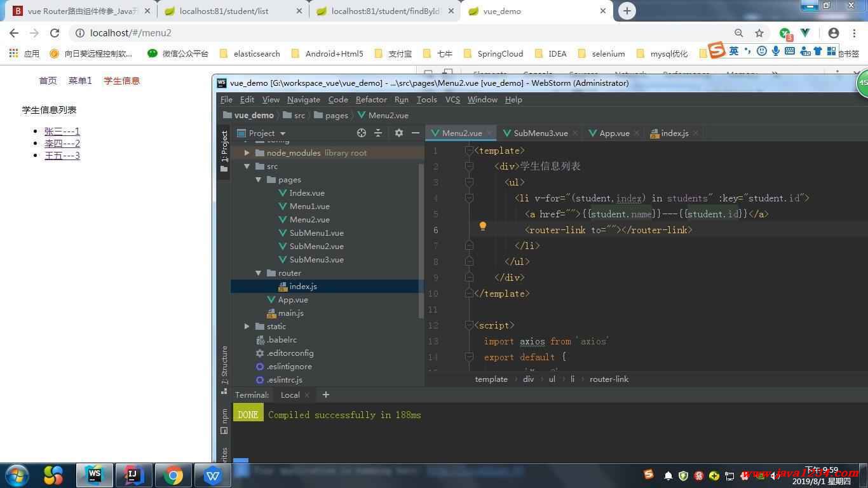Add a new terminal session with plus
The image size is (868, 488).
click(x=326, y=395)
